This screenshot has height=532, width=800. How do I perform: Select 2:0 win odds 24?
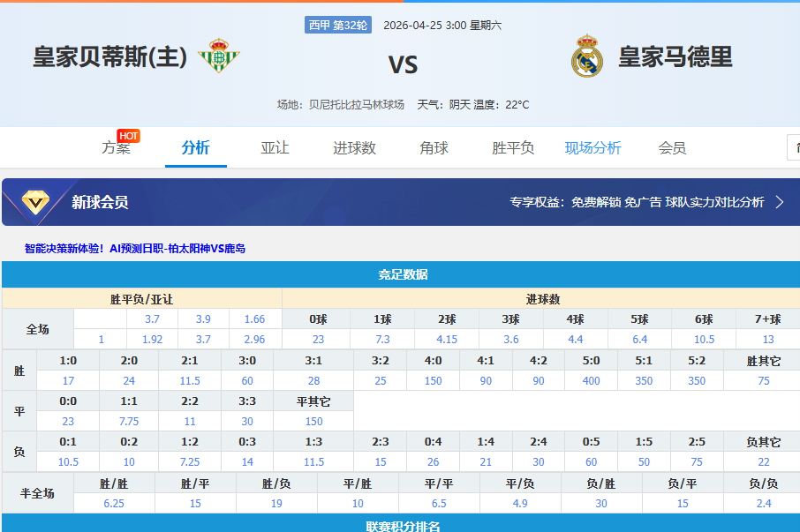[x=129, y=380]
